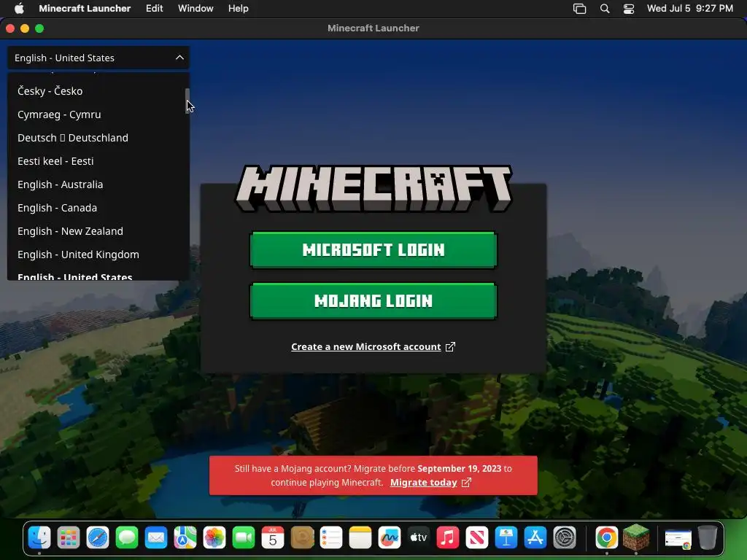Open Music app in dock
The image size is (747, 560).
pyautogui.click(x=447, y=538)
